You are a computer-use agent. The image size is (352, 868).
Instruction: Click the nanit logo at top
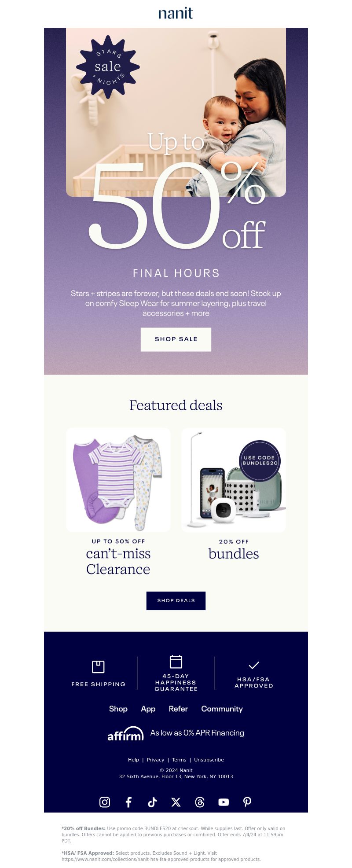pos(176,13)
